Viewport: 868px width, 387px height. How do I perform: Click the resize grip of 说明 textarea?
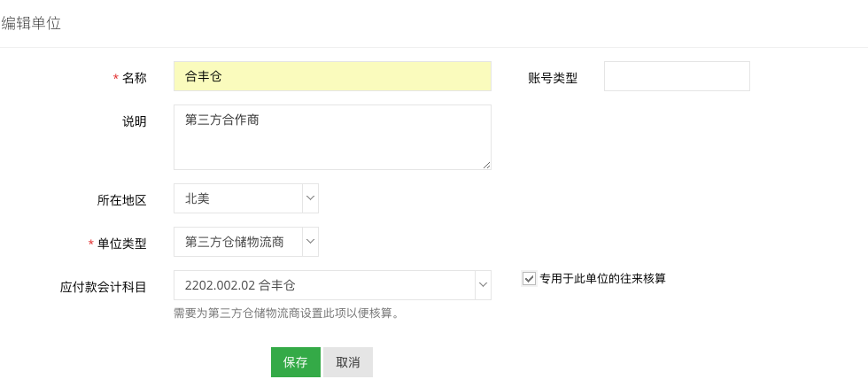[486, 165]
